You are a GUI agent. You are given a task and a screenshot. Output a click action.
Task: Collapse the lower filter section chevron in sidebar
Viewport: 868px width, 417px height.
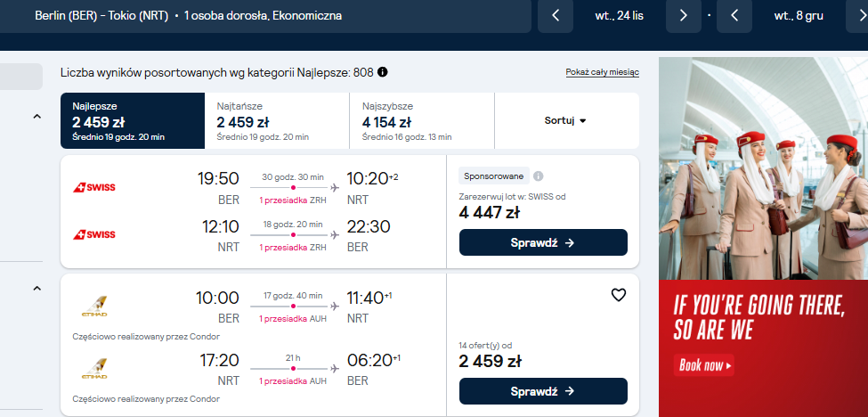37,288
